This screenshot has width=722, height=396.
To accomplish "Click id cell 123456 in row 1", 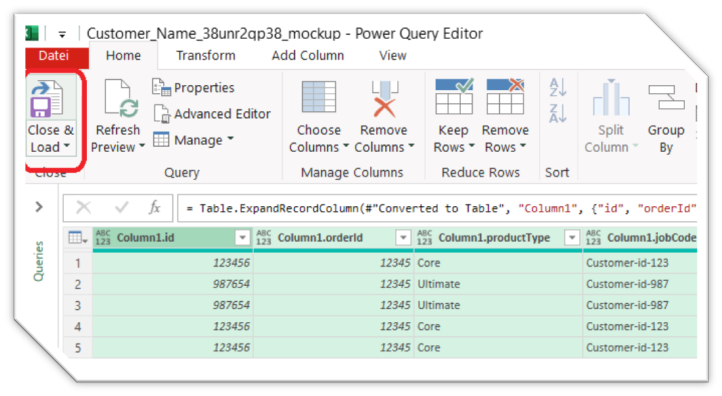I will (173, 263).
